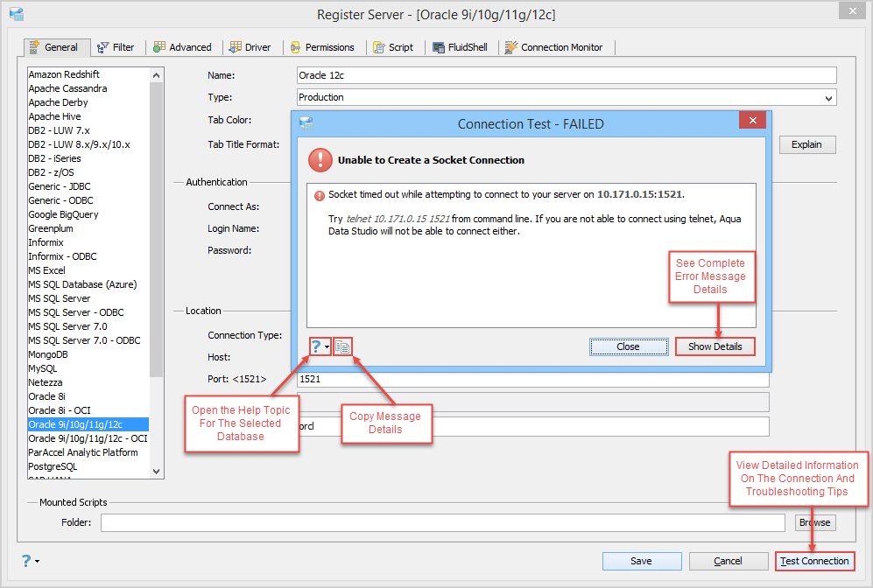Open the FluidShell tab
The width and height of the screenshot is (873, 588).
461,48
